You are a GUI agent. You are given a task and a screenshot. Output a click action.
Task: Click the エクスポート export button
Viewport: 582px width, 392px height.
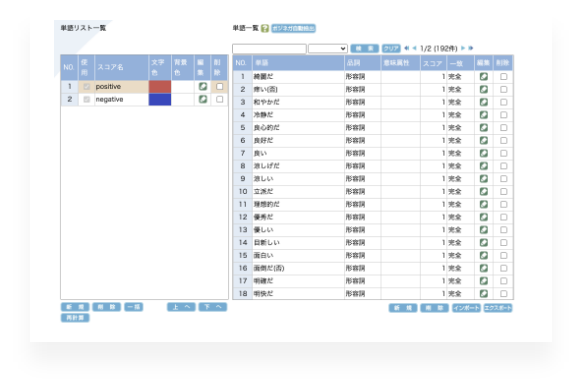point(498,308)
